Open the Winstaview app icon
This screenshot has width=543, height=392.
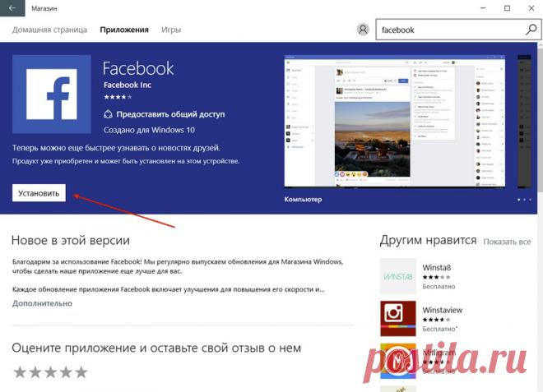[x=397, y=318]
